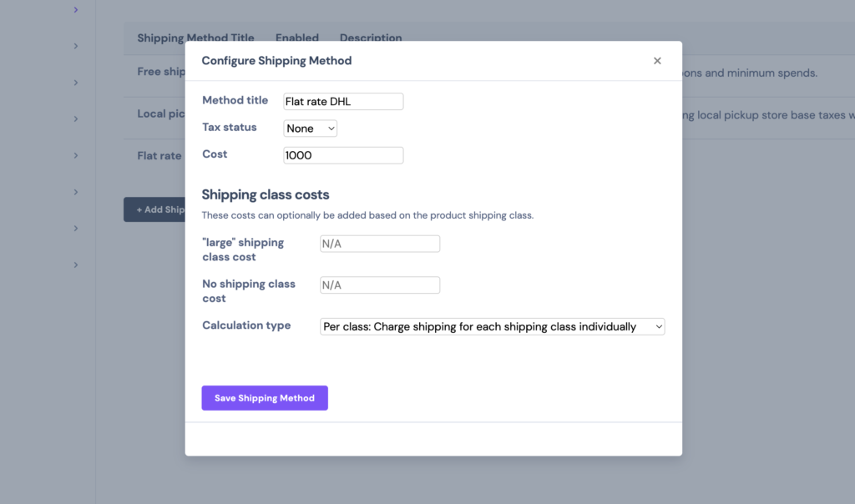Click the "Calculation type" label
The width and height of the screenshot is (855, 504).
246,325
